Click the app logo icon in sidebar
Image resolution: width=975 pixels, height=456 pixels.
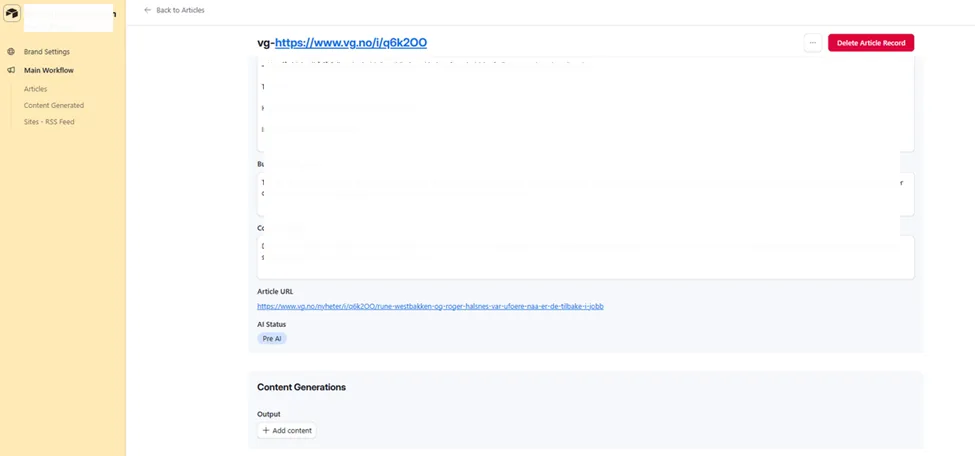(12, 14)
